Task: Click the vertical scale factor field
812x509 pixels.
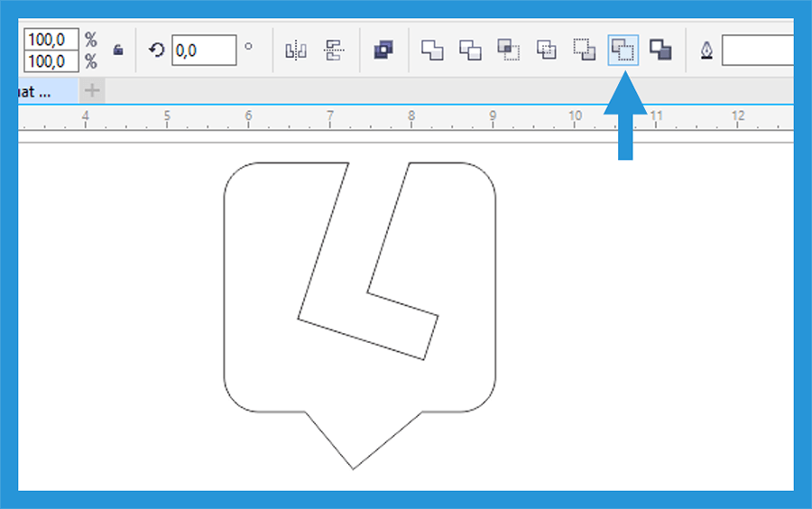Action: point(51,61)
